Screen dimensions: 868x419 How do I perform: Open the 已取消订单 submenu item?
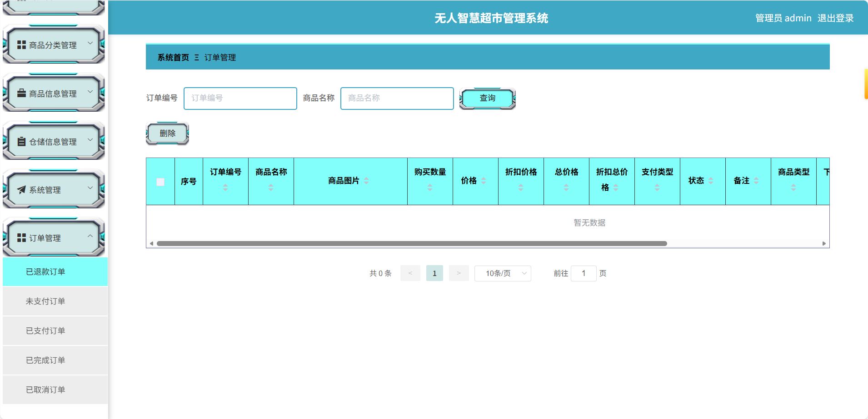pos(55,390)
